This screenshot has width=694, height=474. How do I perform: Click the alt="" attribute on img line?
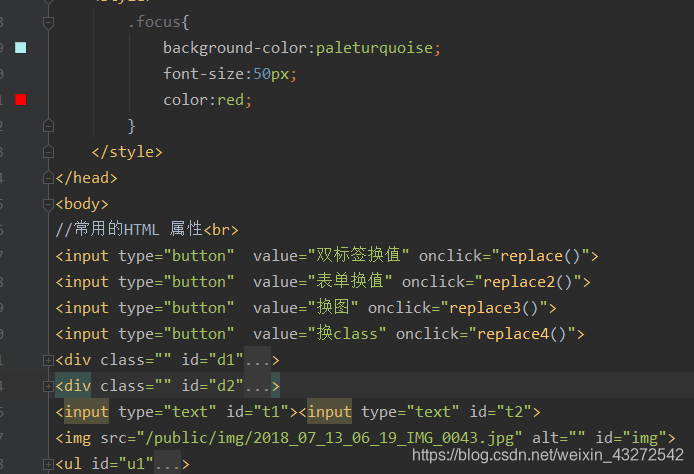[x=559, y=438]
